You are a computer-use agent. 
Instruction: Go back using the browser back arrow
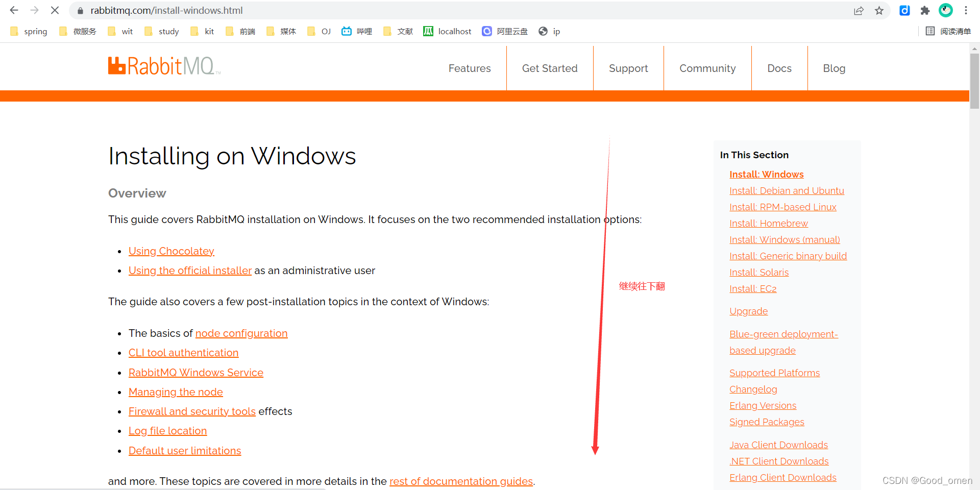[x=14, y=10]
